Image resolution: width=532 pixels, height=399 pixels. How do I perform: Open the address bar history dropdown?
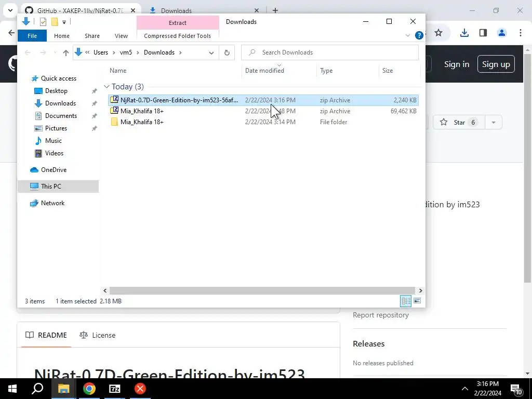(211, 53)
